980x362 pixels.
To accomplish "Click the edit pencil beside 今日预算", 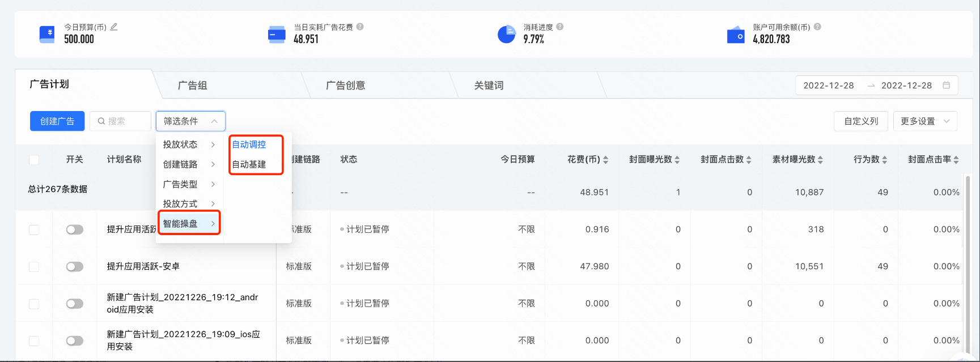I will click(x=114, y=27).
